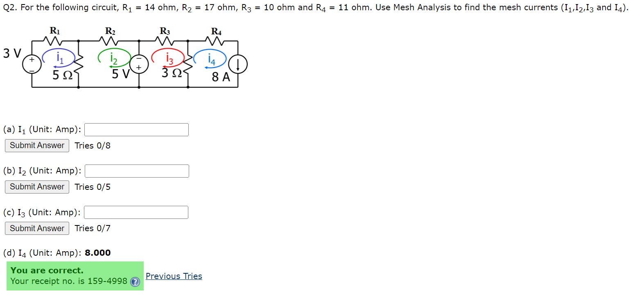Click the I3 answer input field
Viewport: 644px width, 295px height.
136,212
